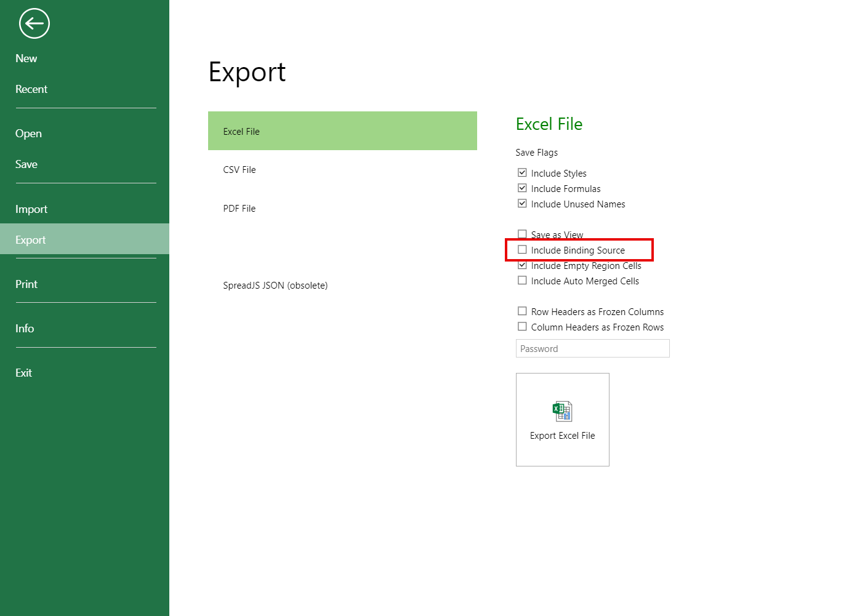Click the back arrow icon
The width and height of the screenshot is (849, 616).
(34, 24)
